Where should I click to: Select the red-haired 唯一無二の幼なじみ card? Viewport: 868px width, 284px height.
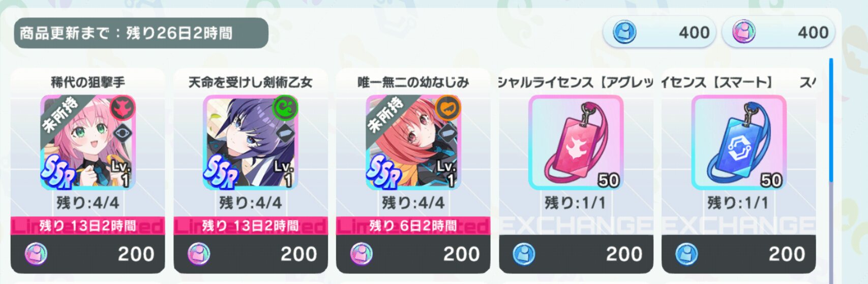[413, 142]
